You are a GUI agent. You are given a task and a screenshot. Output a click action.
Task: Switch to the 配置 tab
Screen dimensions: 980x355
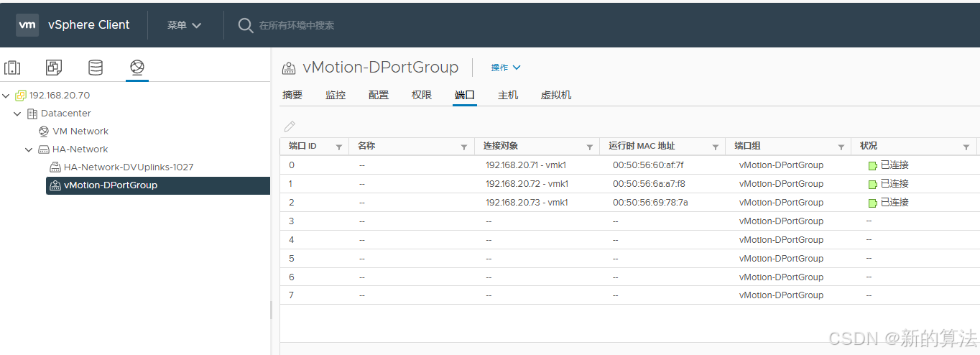[x=379, y=95]
